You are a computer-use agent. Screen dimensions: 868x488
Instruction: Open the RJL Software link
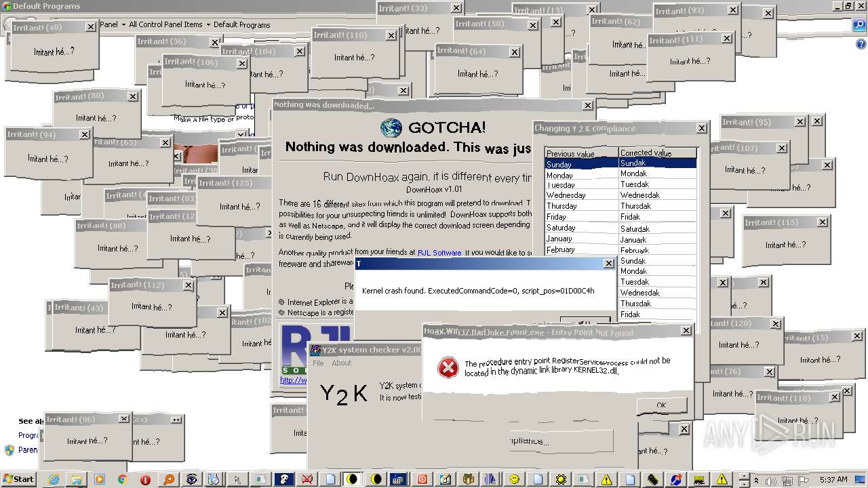pos(439,253)
